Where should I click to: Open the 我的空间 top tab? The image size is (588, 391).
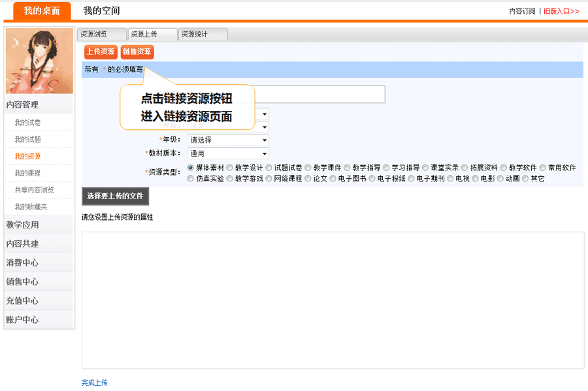coord(101,11)
